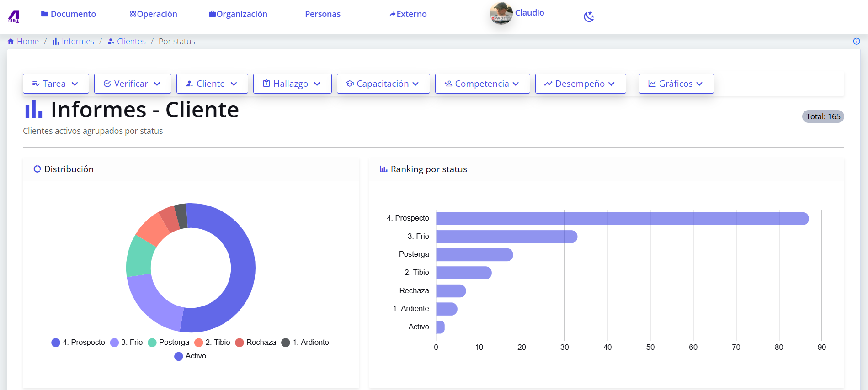The image size is (868, 390).
Task: Toggle Rechaza legend entry
Action: [256, 343]
